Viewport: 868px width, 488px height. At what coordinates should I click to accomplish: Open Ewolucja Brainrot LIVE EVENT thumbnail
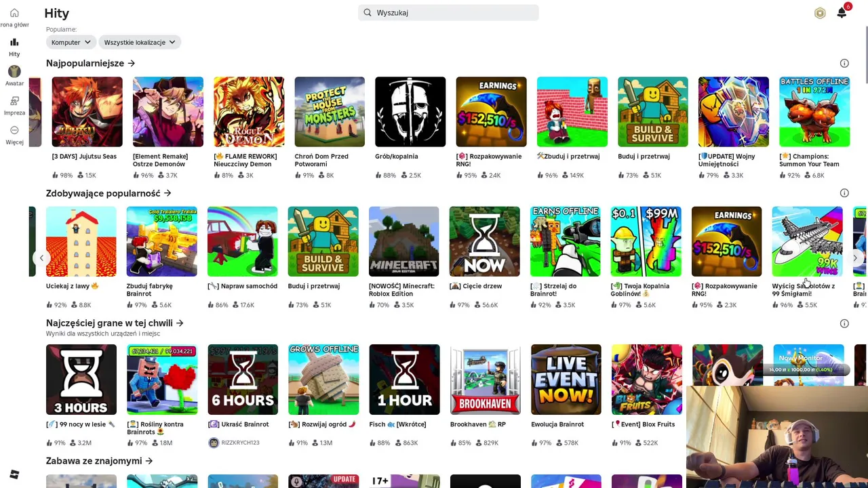click(x=566, y=380)
